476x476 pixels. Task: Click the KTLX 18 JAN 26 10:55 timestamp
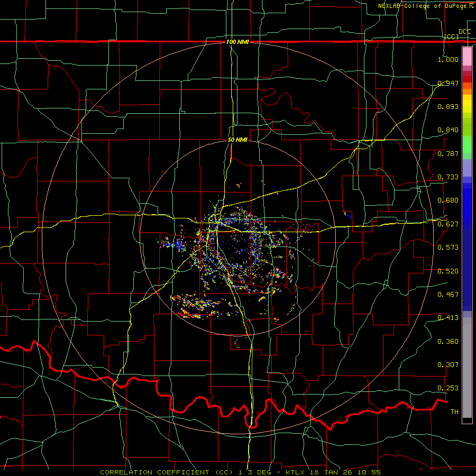[333, 472]
